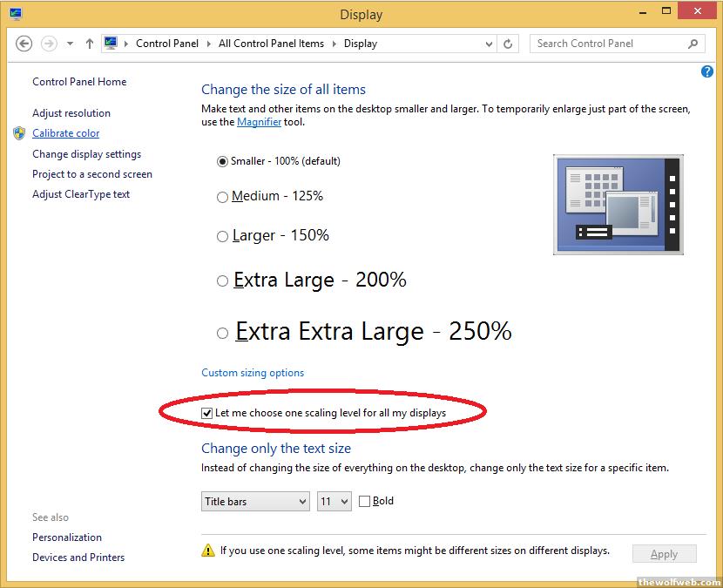Click the display preview thumbnail image
723x588 pixels.
click(x=618, y=205)
